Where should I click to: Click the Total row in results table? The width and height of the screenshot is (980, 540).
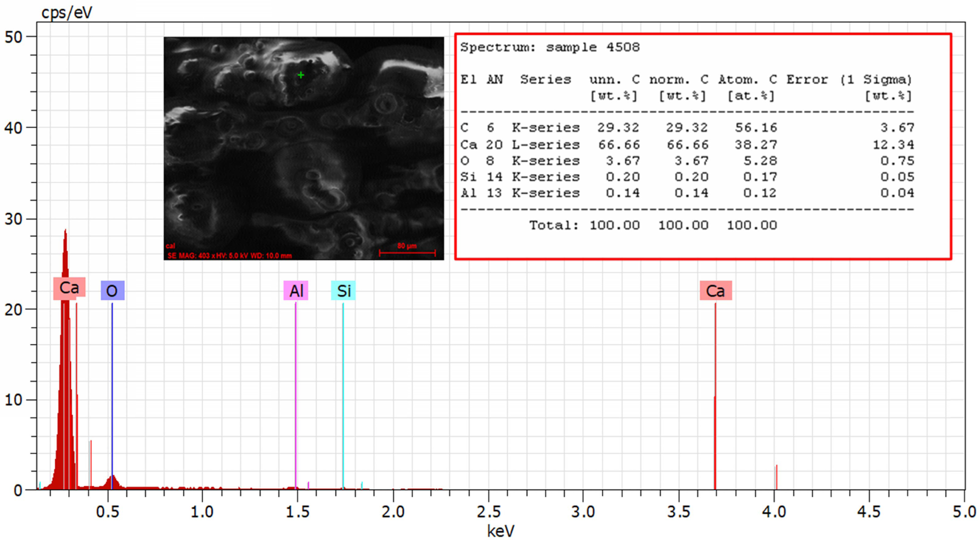tap(653, 225)
